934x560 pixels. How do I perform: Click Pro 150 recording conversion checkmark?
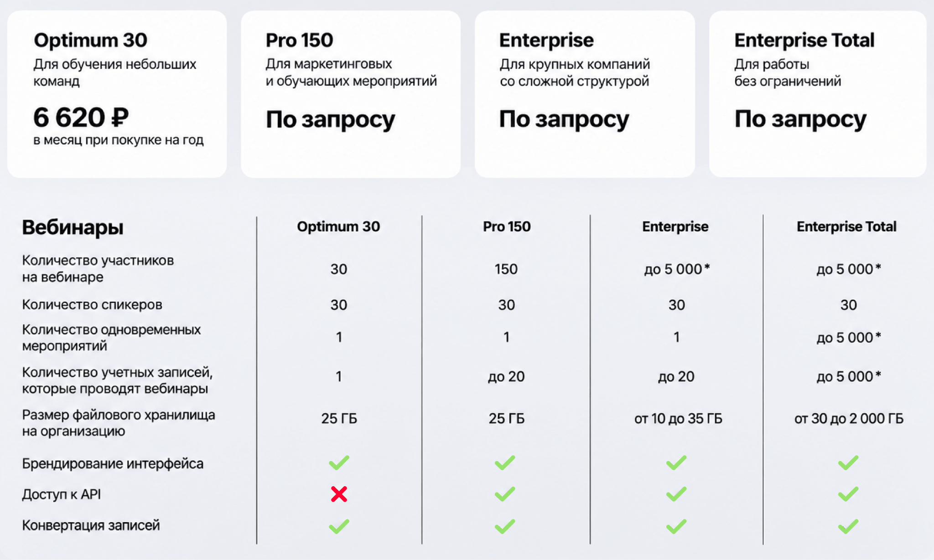click(505, 526)
